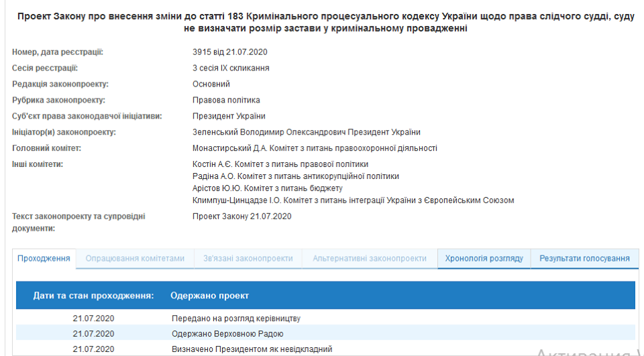Viewport: 644px width, 356px height.
Task: Click the 3 сесія IX скликання value
Action: pos(231,68)
